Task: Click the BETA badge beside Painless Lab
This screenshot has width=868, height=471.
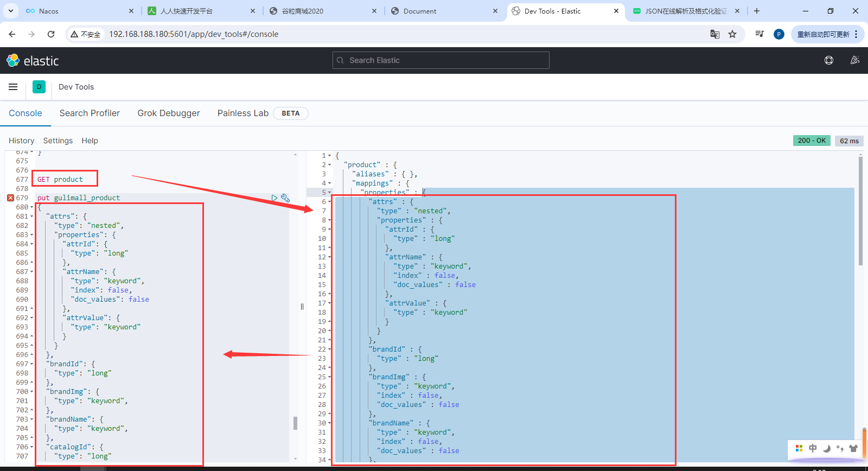Action: 291,113
